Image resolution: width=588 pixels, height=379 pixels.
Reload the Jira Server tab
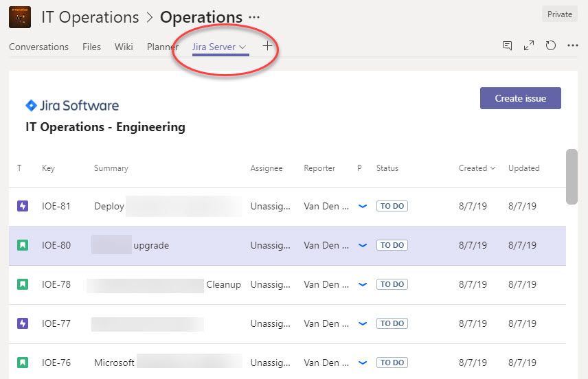click(x=550, y=46)
